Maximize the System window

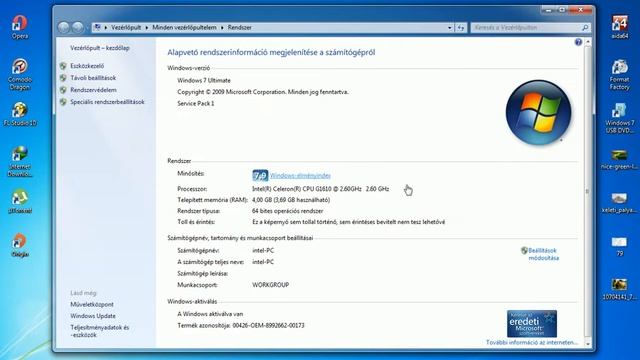coord(562,10)
